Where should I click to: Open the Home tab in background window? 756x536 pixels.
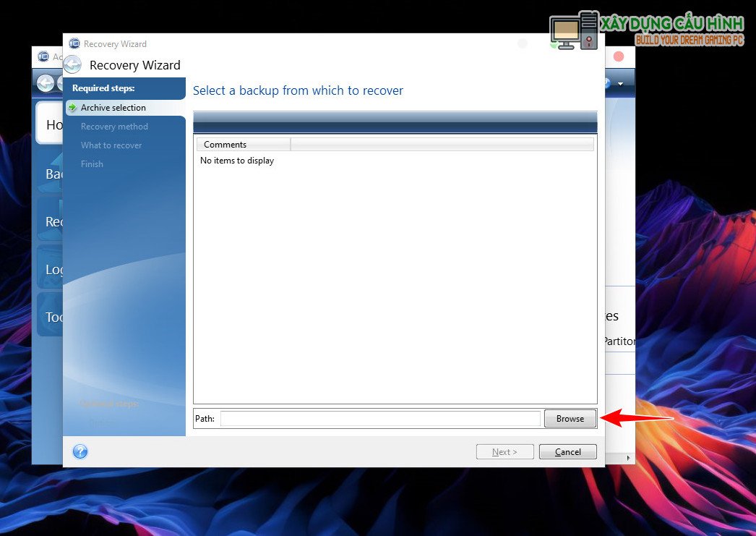click(x=51, y=124)
